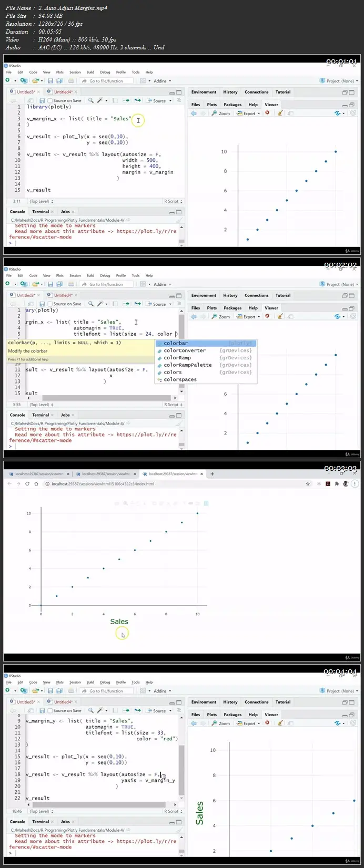Click the Viewer refresh icon in the 00:01:01 frame

[353, 112]
